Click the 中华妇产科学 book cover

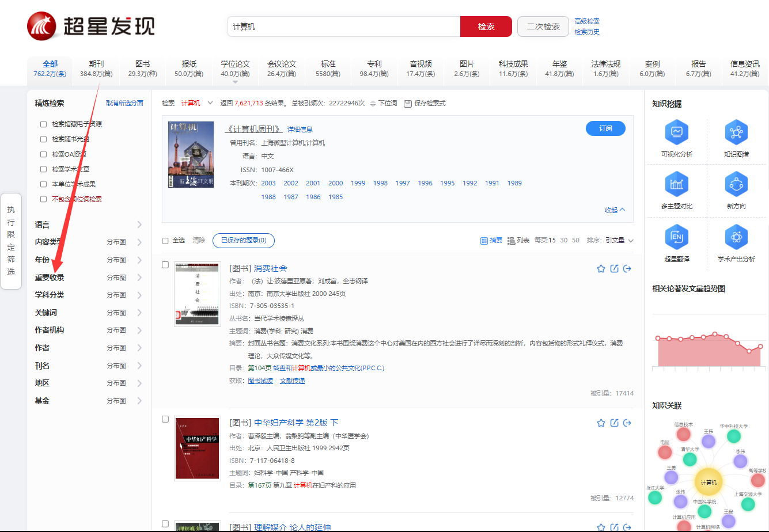(198, 448)
